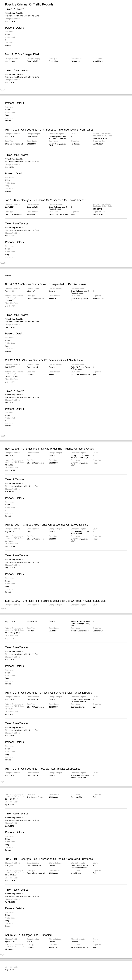Click the Apr 15, 2017 Speeding charge heading
The height and width of the screenshot is (980, 132).
point(28,935)
